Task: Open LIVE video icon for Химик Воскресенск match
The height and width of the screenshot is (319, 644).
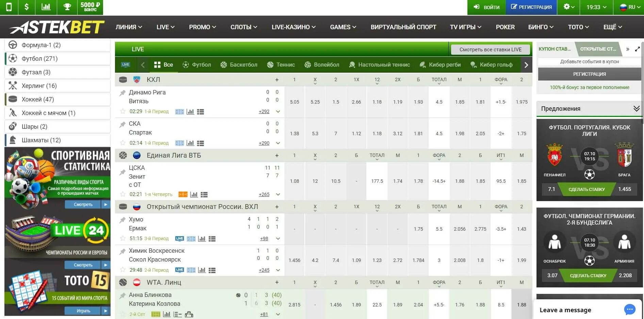Action: tap(180, 270)
